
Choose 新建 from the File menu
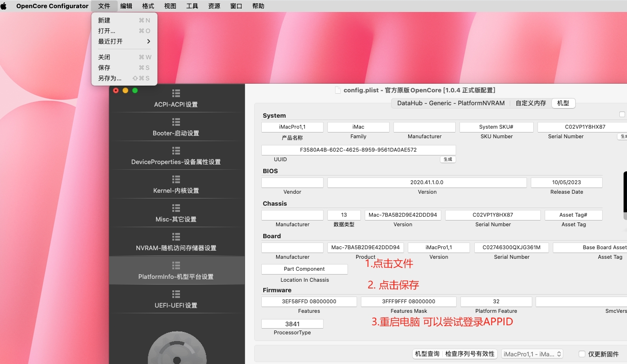pyautogui.click(x=124, y=20)
